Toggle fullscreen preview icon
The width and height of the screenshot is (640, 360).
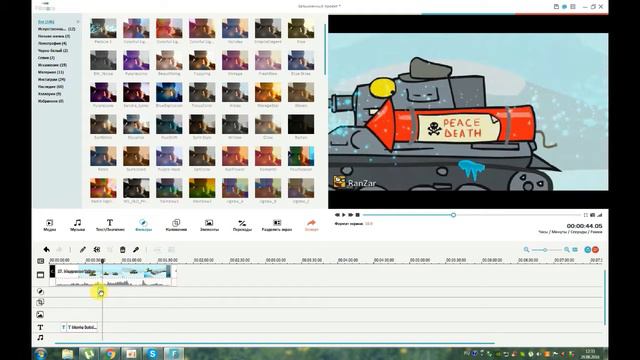tap(585, 215)
